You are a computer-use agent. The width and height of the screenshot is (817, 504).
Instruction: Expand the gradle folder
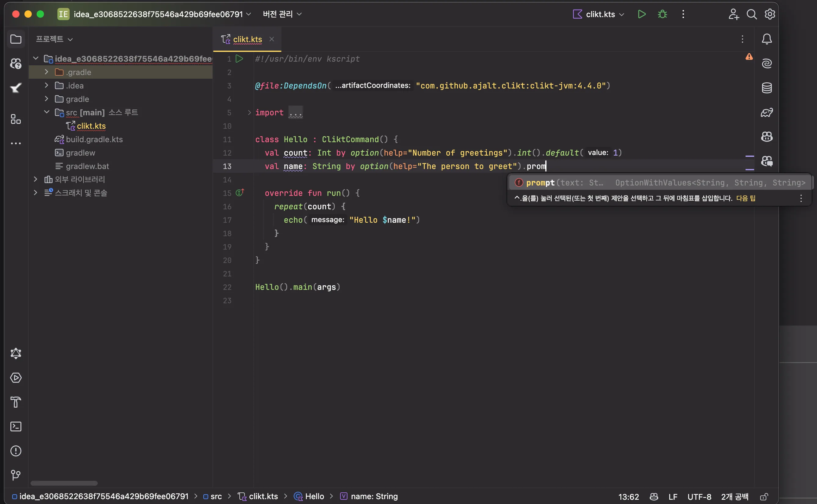pyautogui.click(x=46, y=99)
